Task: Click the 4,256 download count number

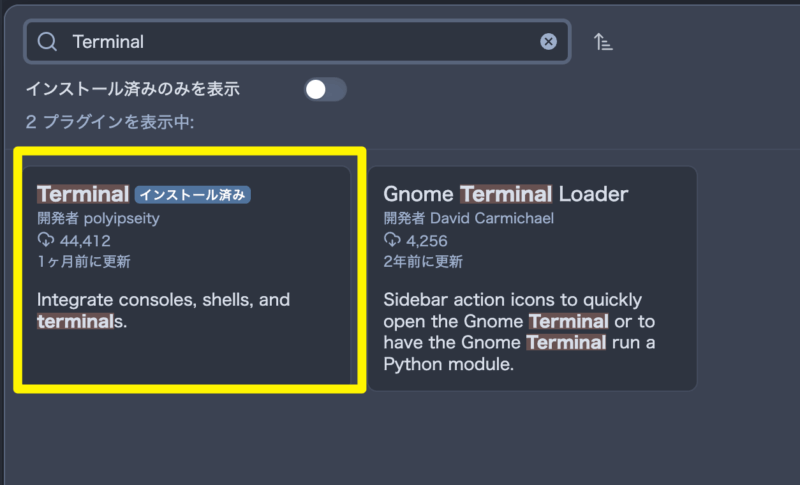Action: pos(427,241)
